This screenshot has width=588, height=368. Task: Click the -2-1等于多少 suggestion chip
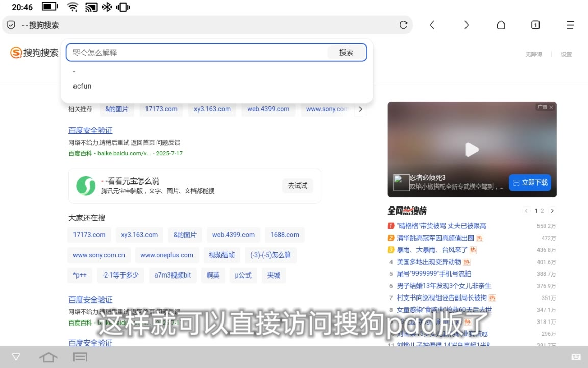click(x=120, y=275)
